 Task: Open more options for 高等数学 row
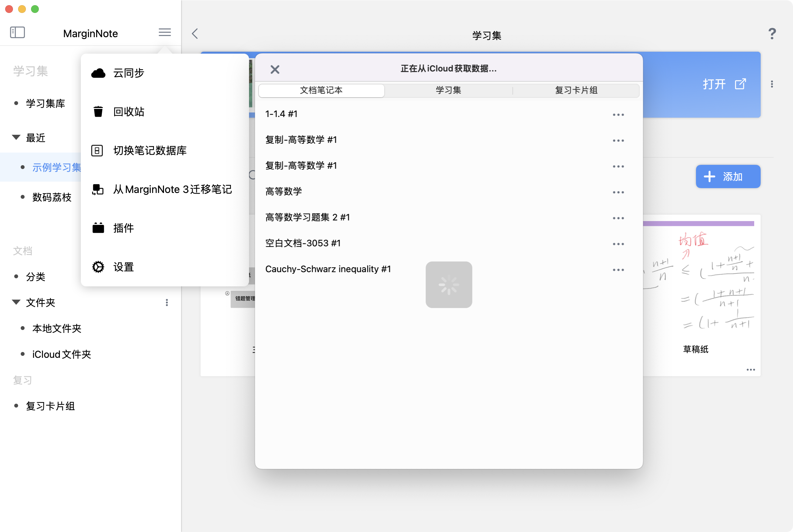point(618,192)
